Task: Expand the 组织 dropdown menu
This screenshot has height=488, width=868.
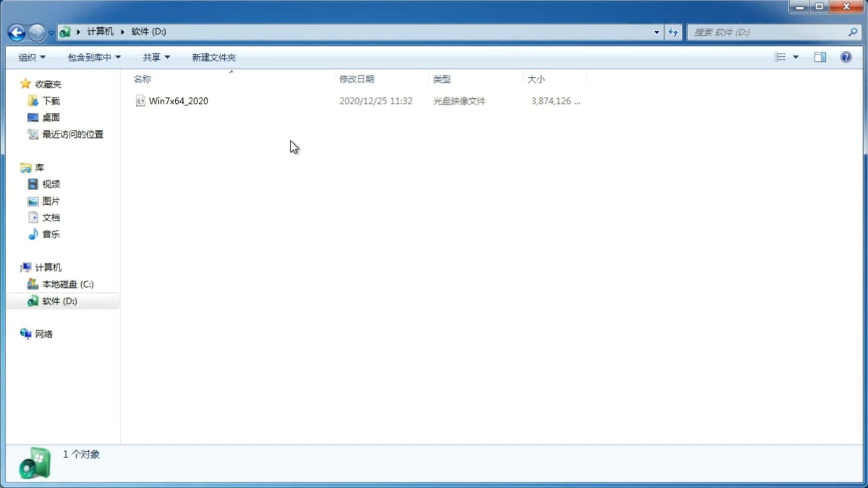Action: tap(31, 57)
